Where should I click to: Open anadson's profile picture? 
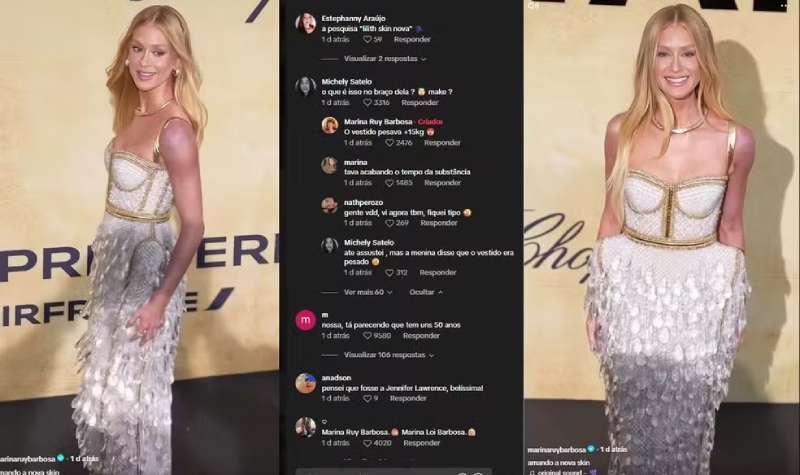click(306, 383)
